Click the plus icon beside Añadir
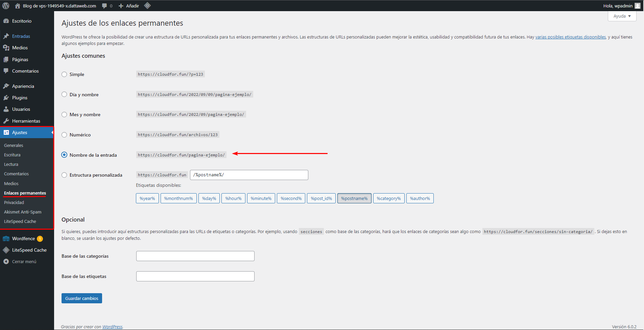Screen dimensions: 644x330 [x=121, y=6]
